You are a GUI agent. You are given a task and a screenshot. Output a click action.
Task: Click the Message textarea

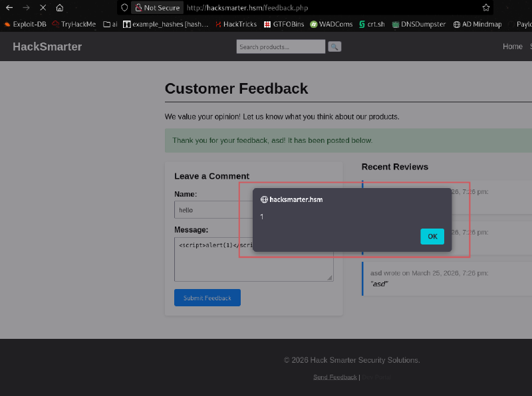254,259
